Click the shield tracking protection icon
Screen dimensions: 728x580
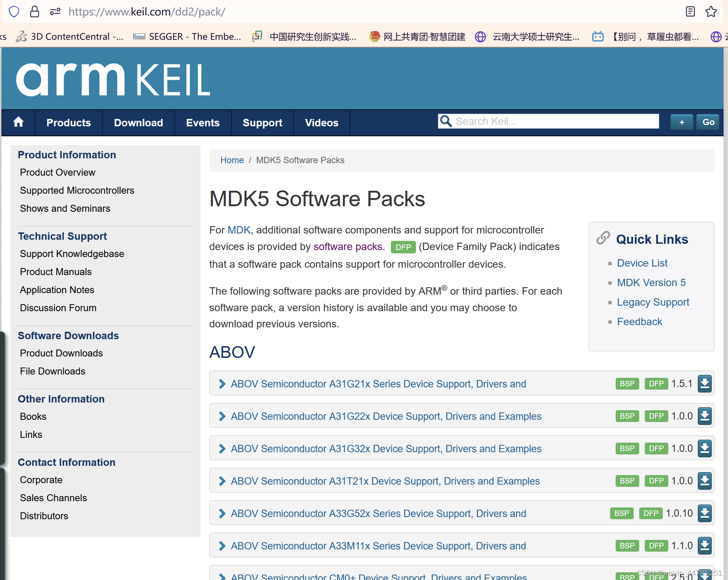coord(14,12)
